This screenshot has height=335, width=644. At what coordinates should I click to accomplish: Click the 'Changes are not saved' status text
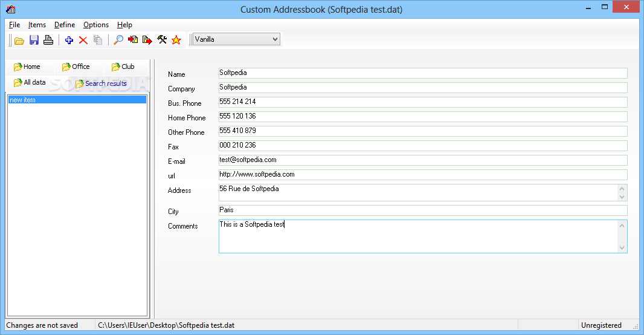coord(42,325)
